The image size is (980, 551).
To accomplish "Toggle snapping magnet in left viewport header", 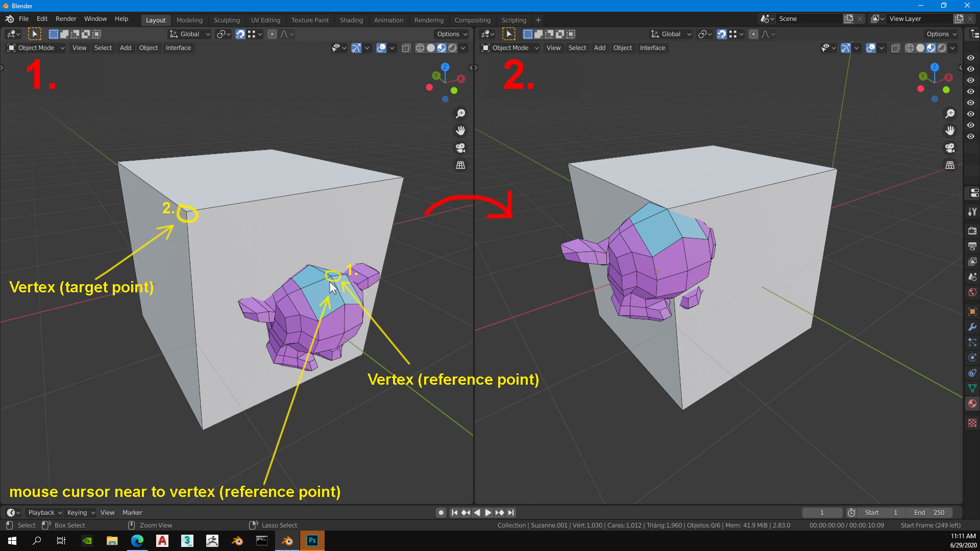I will pos(240,34).
